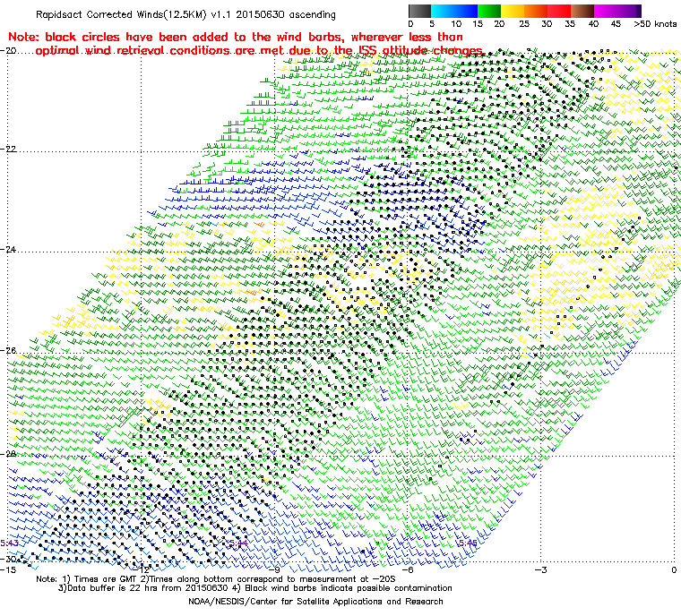Click the purple '5:43' swath time marker
This screenshot has height=616, width=681.
[x=10, y=543]
